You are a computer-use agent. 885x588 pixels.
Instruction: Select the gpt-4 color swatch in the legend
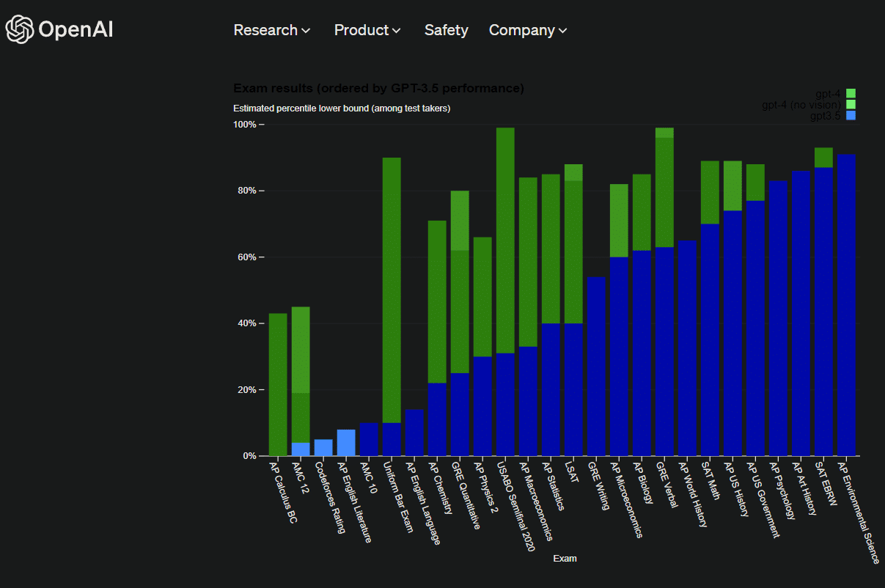[851, 93]
